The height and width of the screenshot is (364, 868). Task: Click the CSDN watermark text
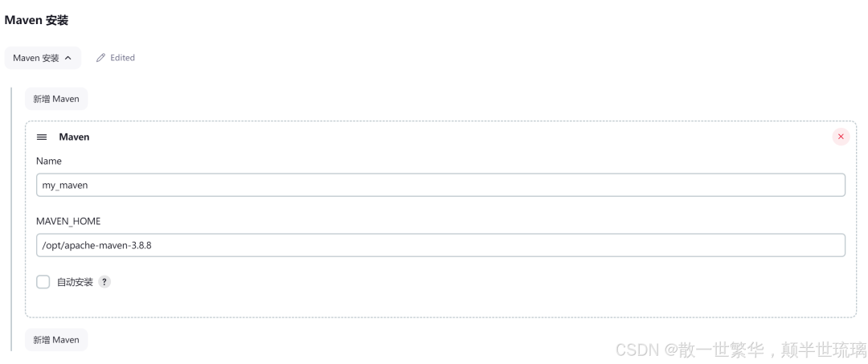[741, 349]
